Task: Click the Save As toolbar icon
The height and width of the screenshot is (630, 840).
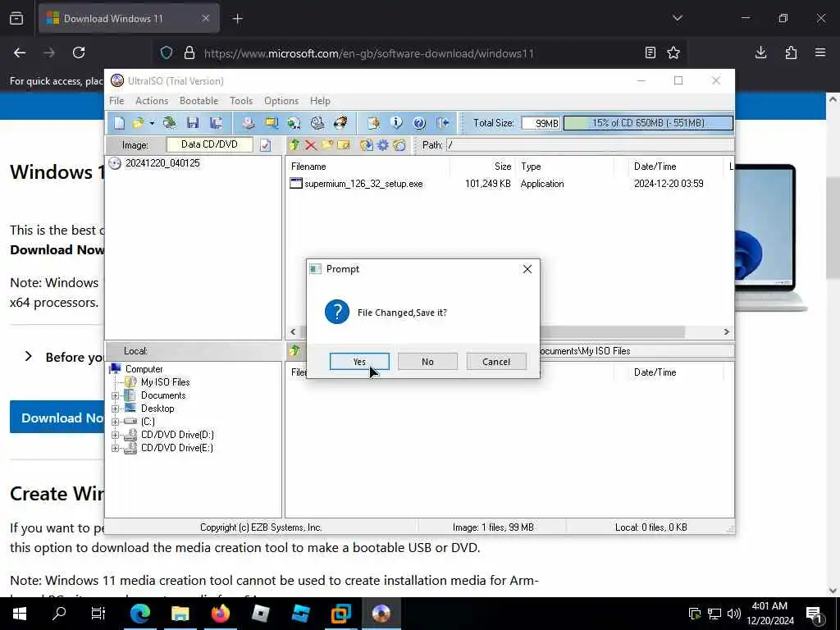Action: (x=216, y=123)
